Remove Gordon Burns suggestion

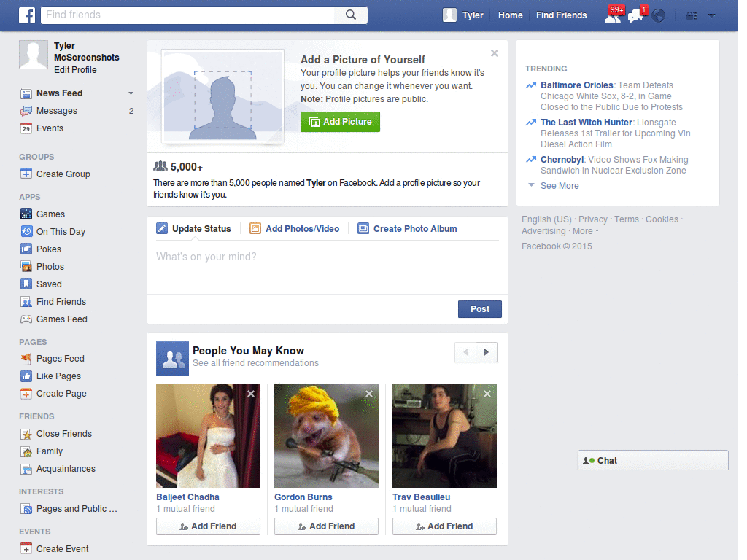click(x=369, y=394)
